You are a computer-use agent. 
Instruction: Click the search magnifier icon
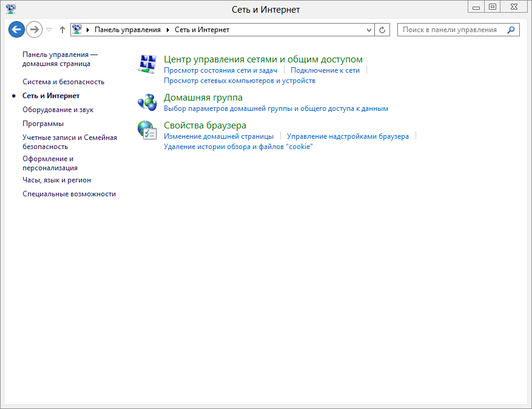[511, 30]
